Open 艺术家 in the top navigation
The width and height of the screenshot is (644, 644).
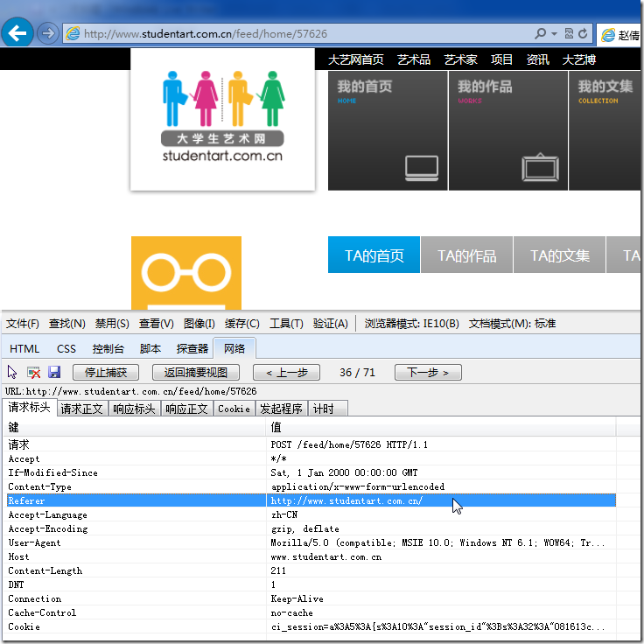click(460, 60)
